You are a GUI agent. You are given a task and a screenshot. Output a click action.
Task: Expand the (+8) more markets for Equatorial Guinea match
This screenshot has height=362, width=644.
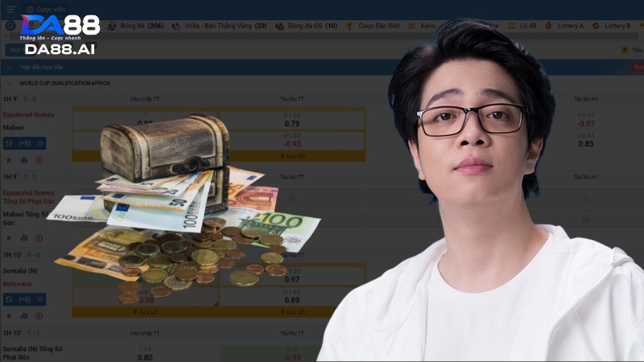[x=25, y=143]
